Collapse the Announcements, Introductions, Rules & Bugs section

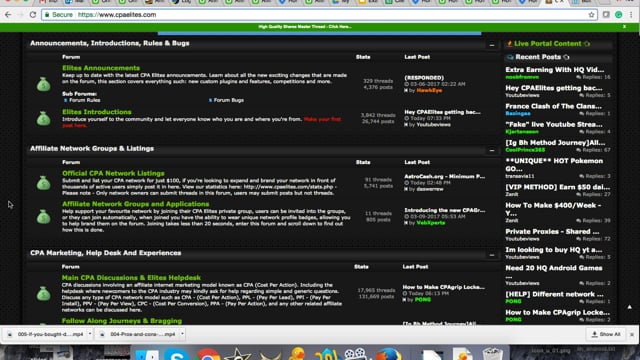pyautogui.click(x=492, y=45)
